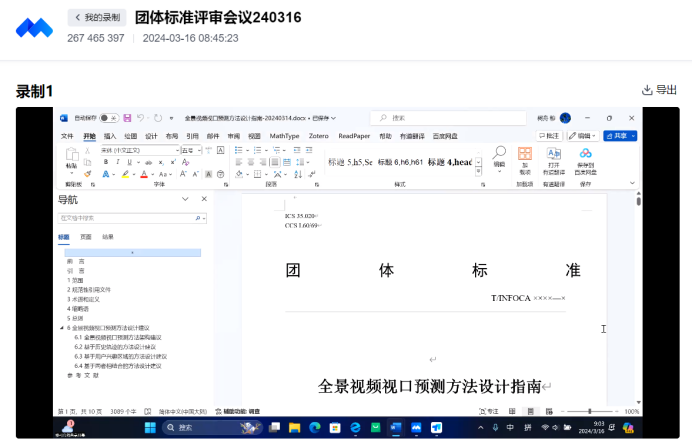Click the Format Painter brush icon

pyautogui.click(x=87, y=173)
